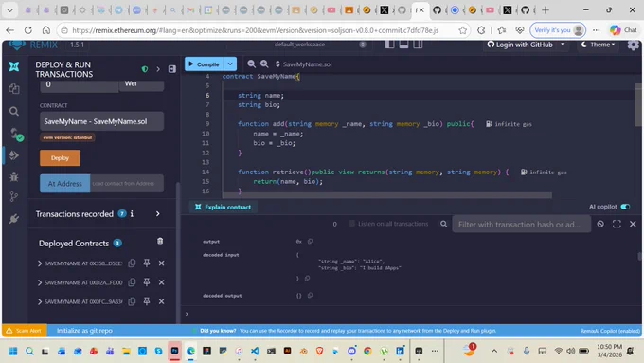Remove the SAVEMYNAME AT 0XD2A...FD00 contract

pos(161,282)
